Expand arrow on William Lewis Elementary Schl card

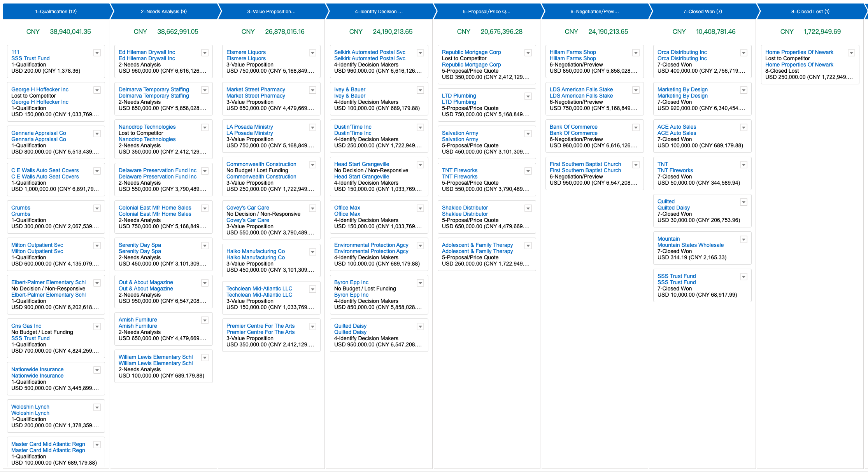[205, 358]
